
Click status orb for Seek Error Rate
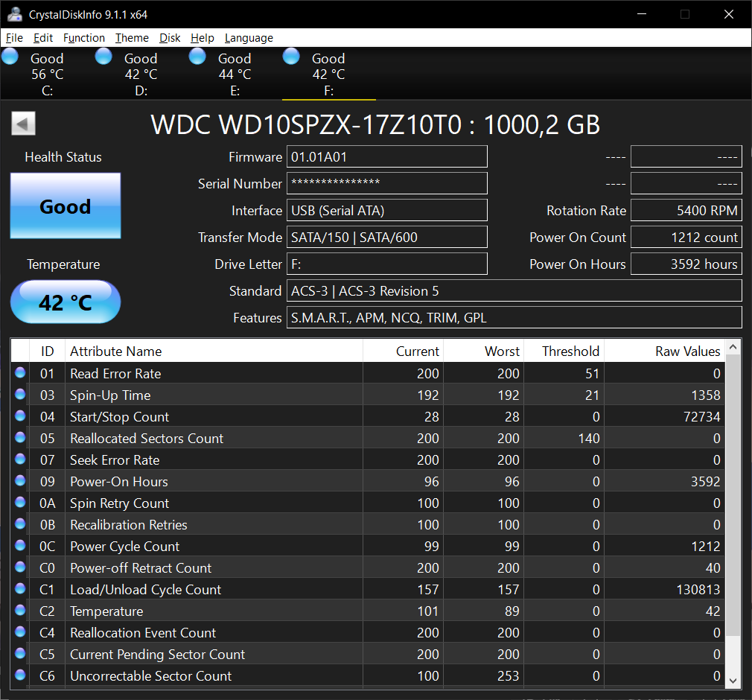click(x=20, y=459)
